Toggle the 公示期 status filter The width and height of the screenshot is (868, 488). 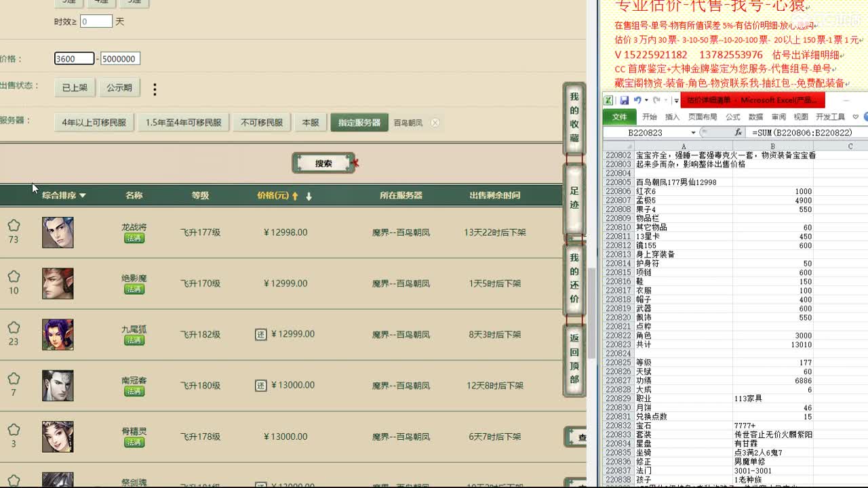[119, 87]
